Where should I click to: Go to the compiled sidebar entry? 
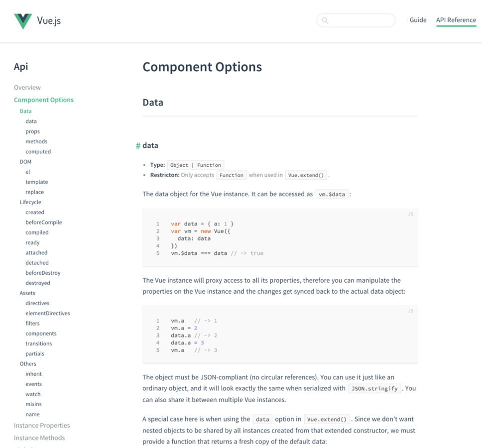[x=37, y=232]
